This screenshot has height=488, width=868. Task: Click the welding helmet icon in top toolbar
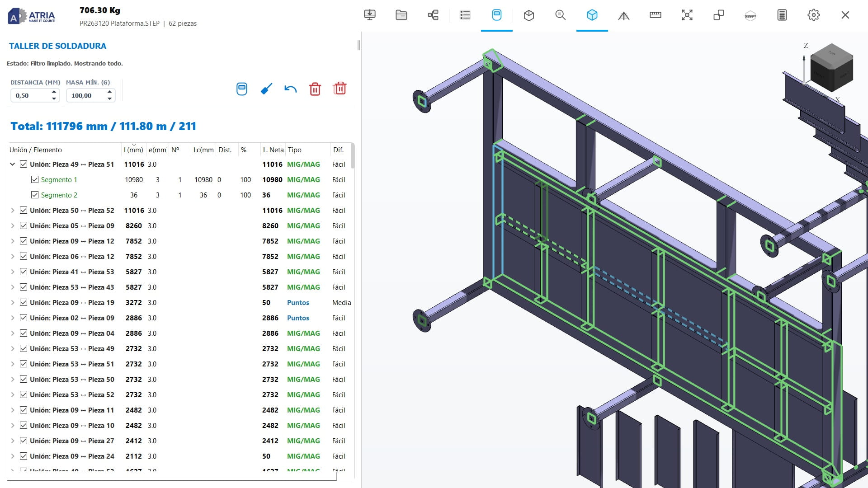496,15
